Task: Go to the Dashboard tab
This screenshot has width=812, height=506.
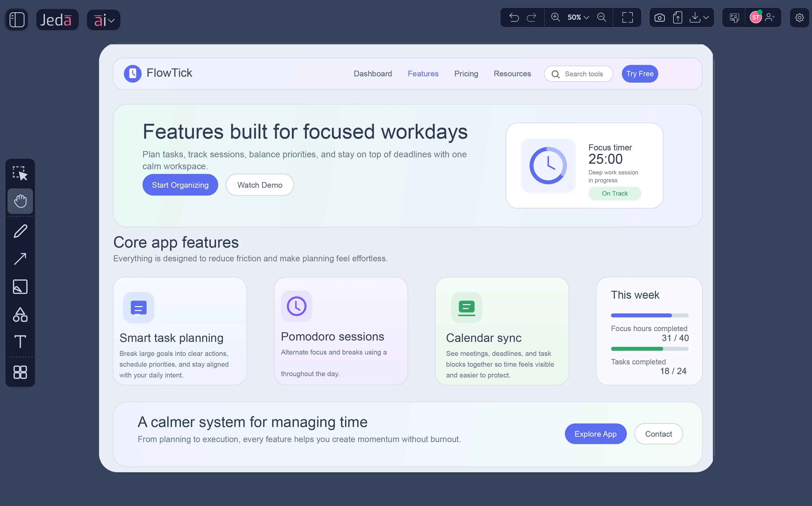Action: [373, 74]
